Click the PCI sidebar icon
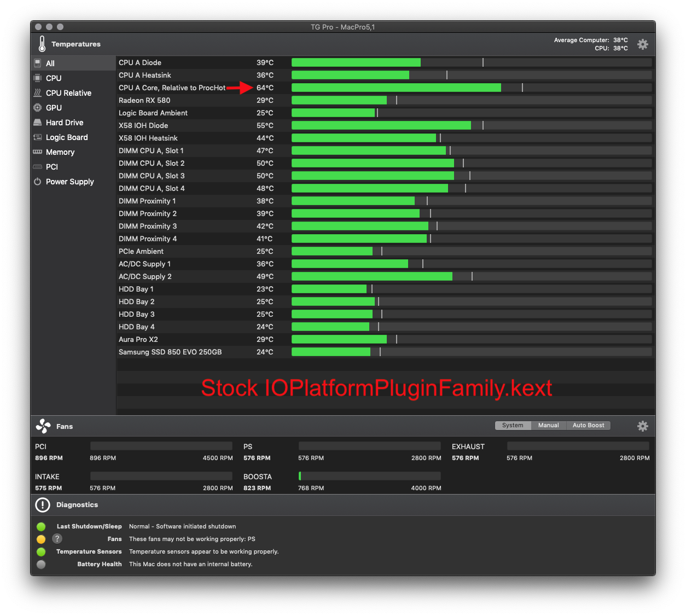The image size is (686, 616). point(37,166)
